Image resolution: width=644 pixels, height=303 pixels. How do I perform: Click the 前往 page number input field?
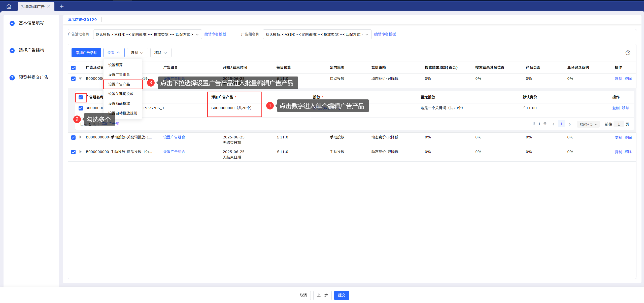tap(619, 124)
